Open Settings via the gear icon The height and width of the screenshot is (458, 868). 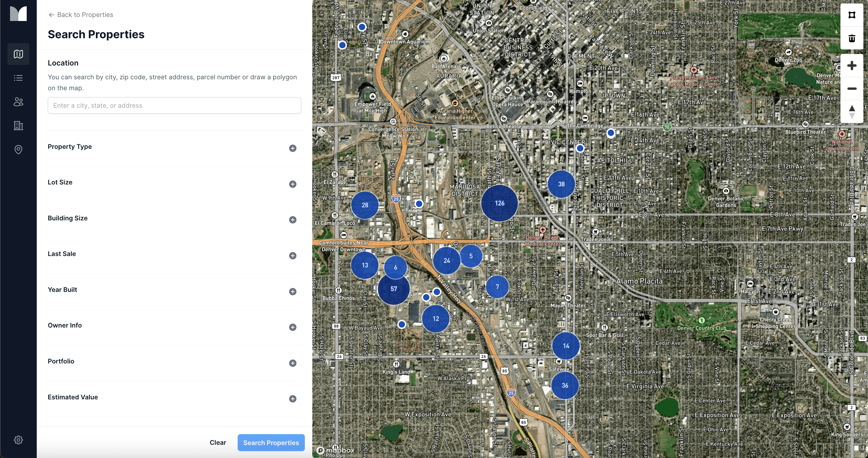(x=18, y=440)
